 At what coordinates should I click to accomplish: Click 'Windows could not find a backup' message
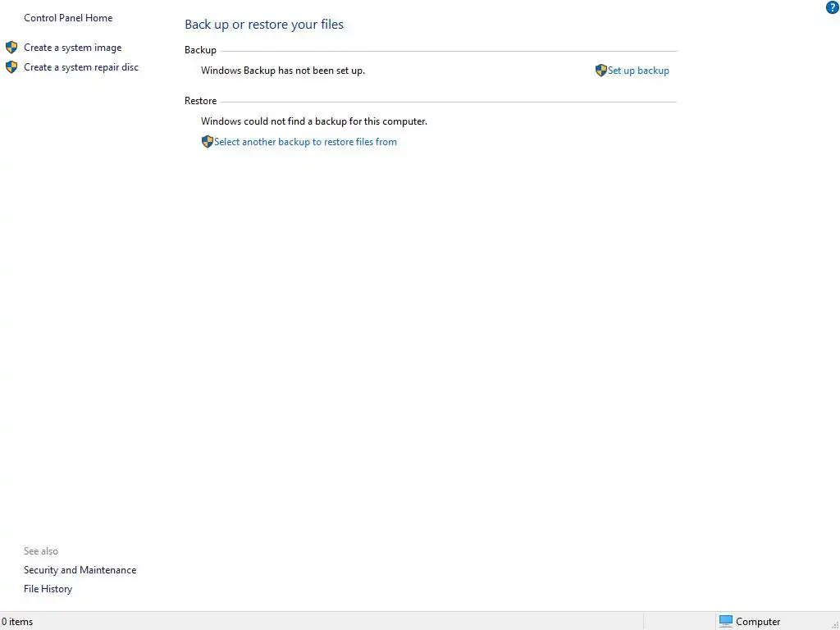pos(314,121)
